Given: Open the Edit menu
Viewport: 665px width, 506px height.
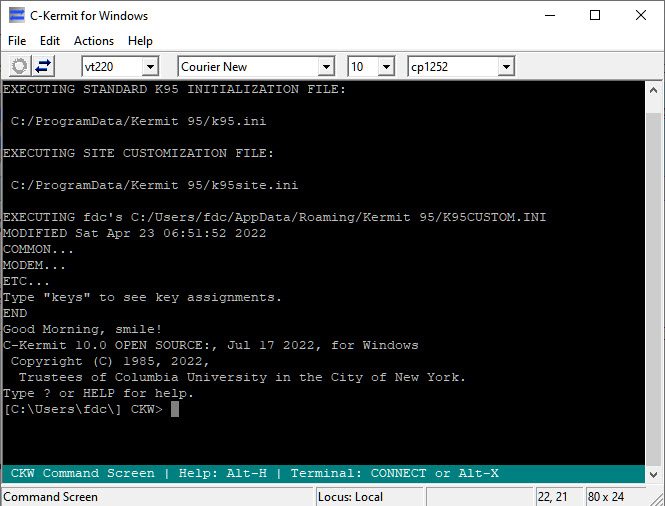Looking at the screenshot, I should point(50,41).
